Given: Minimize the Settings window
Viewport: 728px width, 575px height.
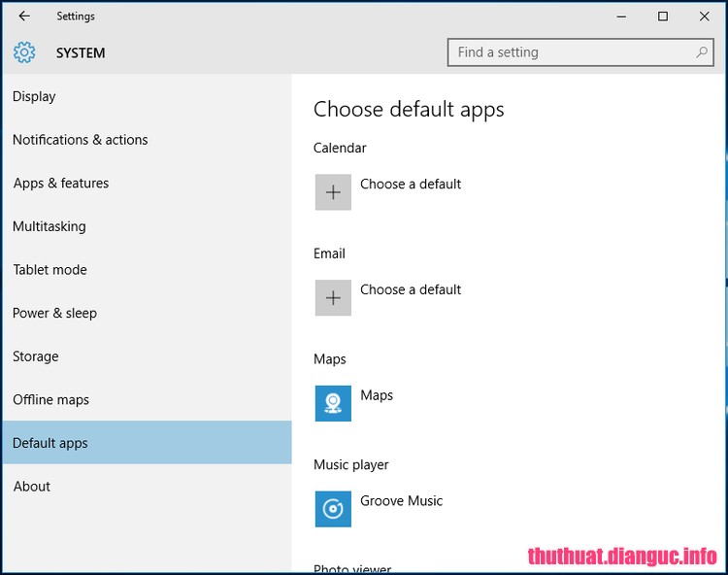Looking at the screenshot, I should click(x=621, y=17).
